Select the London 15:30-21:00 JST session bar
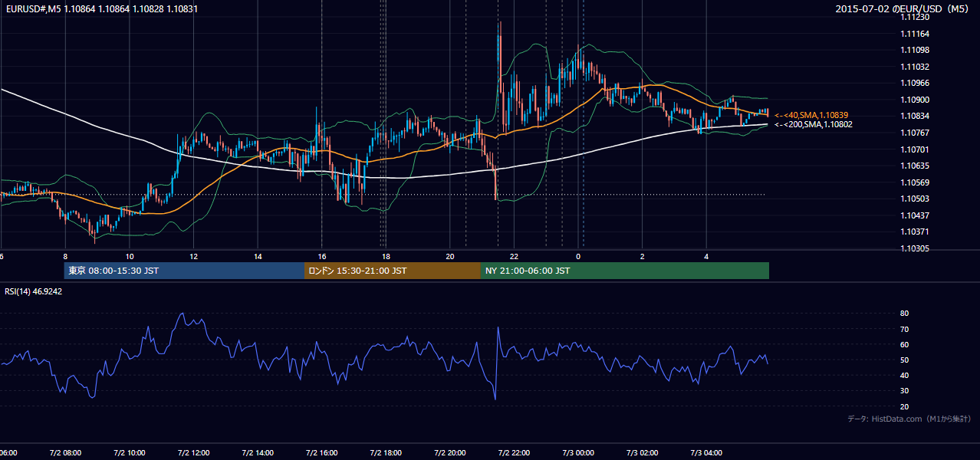The image size is (980, 460). point(393,271)
